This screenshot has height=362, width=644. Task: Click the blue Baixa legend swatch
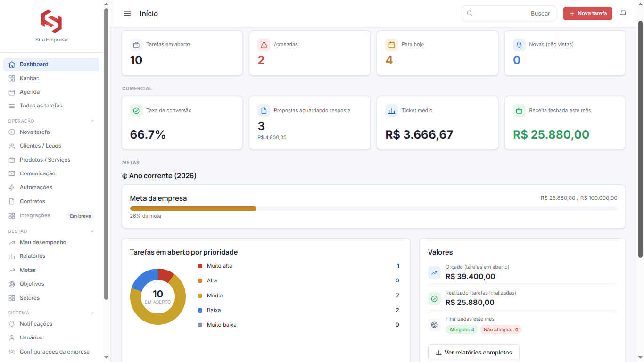point(200,311)
